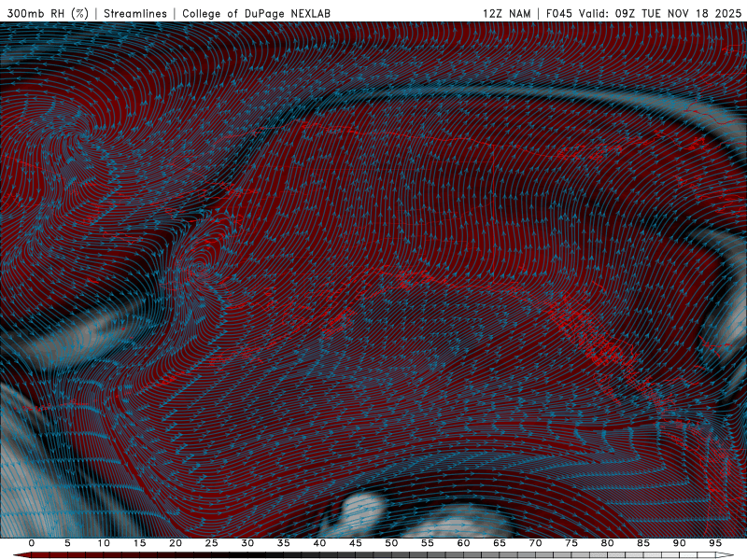The width and height of the screenshot is (747, 560).
Task: Click "College of DuPage NEXLAB" text
Action: coord(256,13)
